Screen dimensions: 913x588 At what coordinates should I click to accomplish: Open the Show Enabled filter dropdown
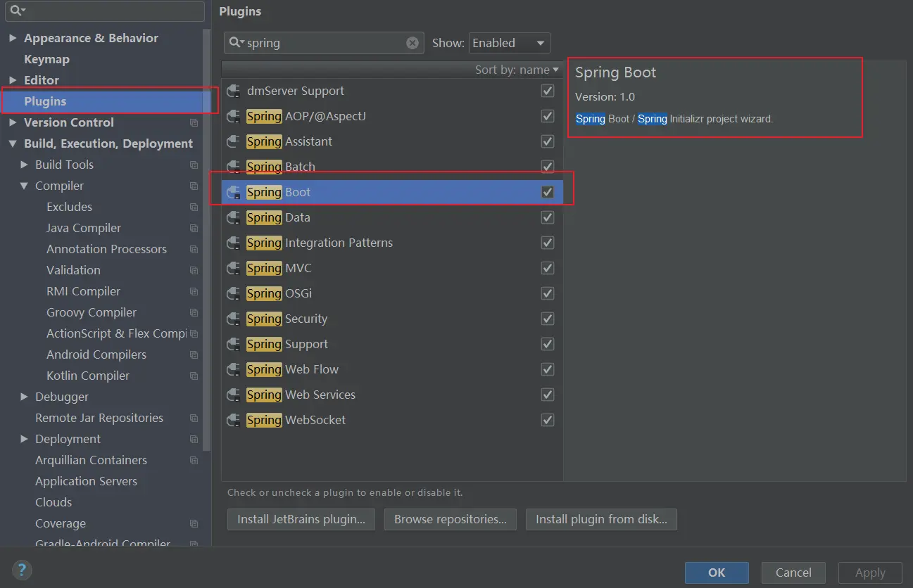pos(510,43)
